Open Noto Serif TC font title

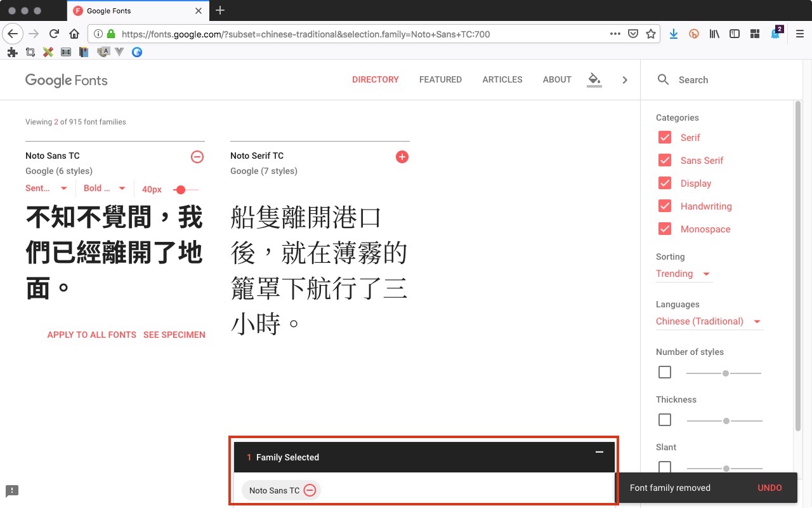[x=257, y=156]
